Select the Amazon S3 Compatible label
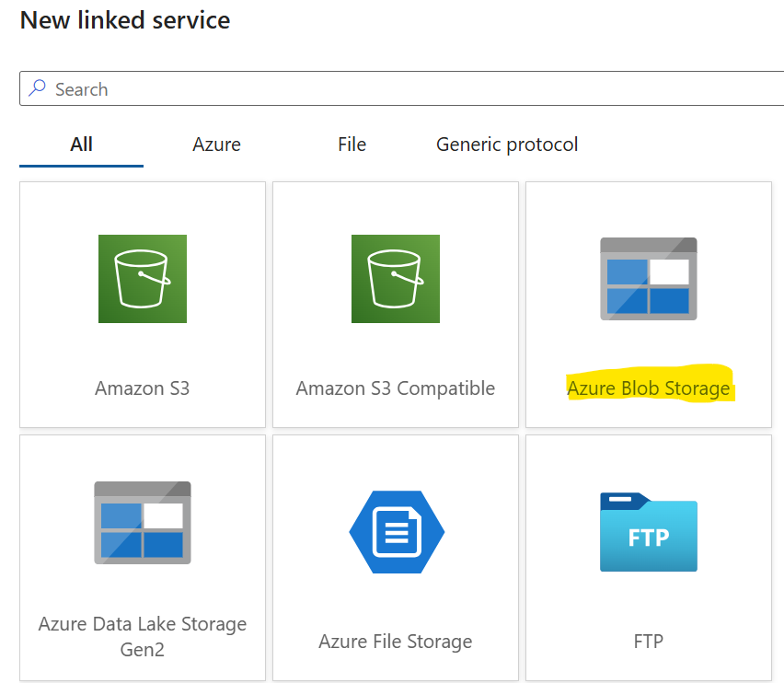Image resolution: width=784 pixels, height=683 pixels. pos(396,388)
